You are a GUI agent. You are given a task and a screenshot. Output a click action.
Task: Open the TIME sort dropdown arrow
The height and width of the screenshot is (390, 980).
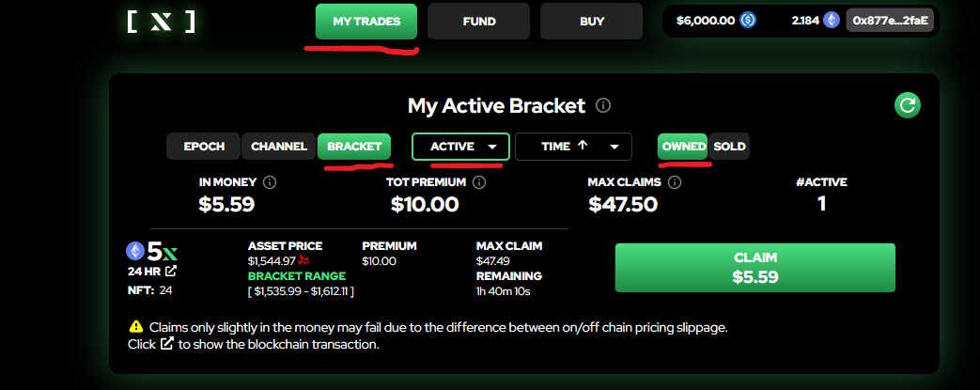click(614, 147)
